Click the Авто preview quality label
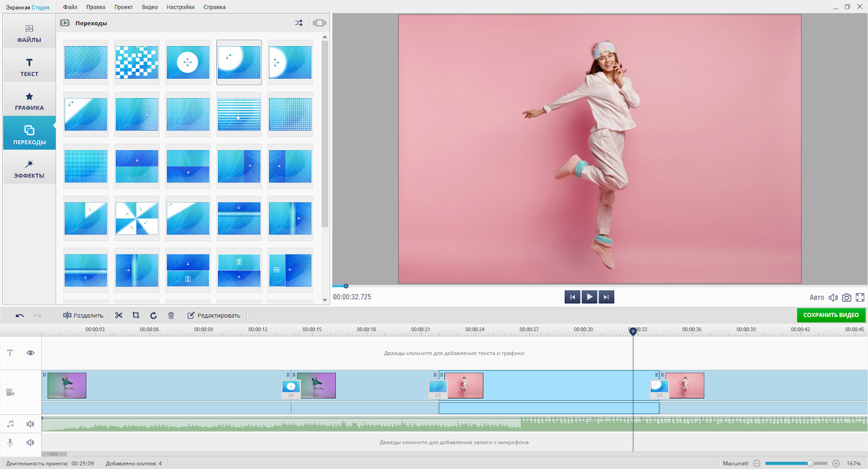Screen dimensions: 868x469 tap(816, 297)
